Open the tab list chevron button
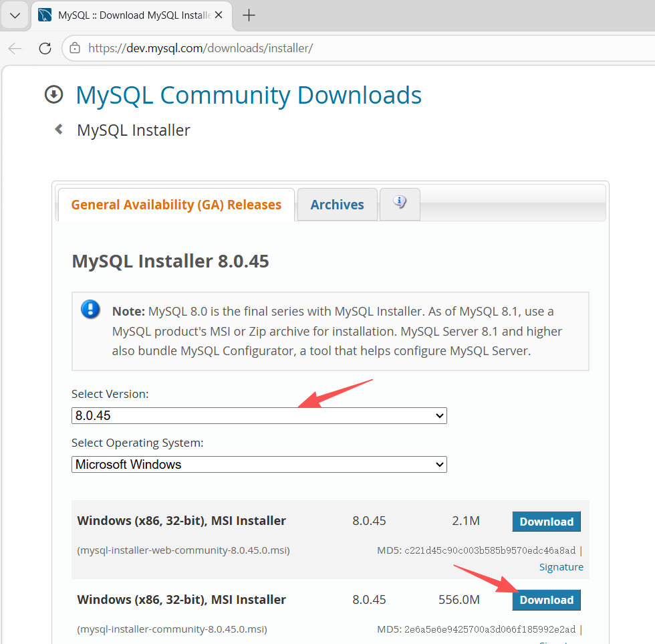This screenshot has height=644, width=655. tap(15, 16)
